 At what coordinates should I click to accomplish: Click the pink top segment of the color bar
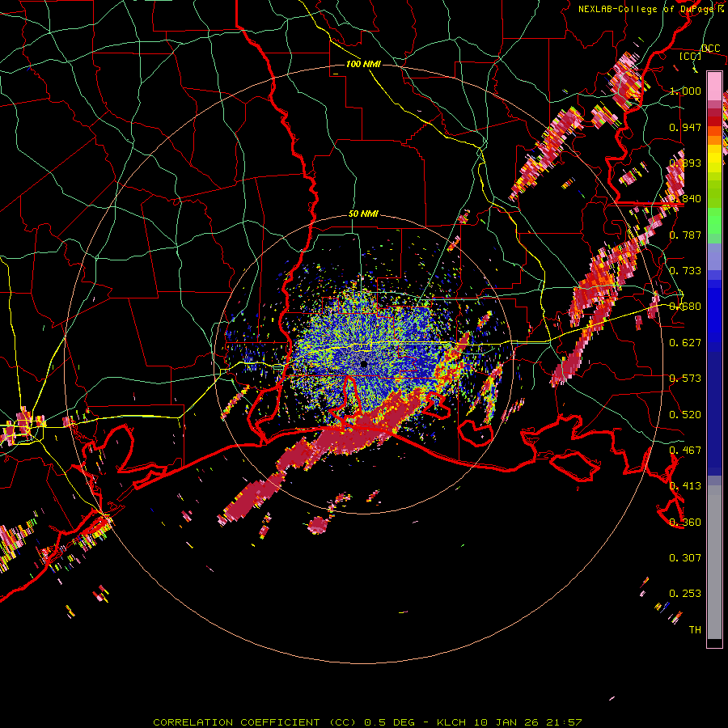[714, 86]
